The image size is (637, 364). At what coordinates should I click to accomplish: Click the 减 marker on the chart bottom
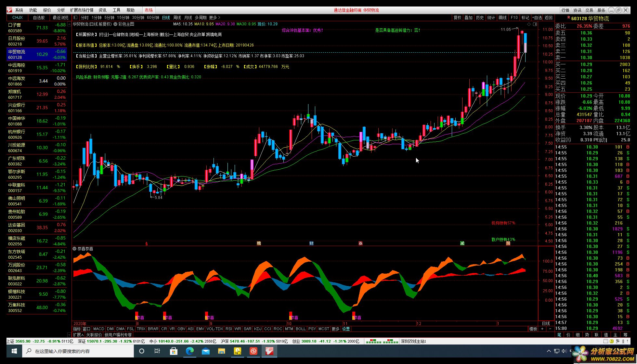tap(462, 243)
